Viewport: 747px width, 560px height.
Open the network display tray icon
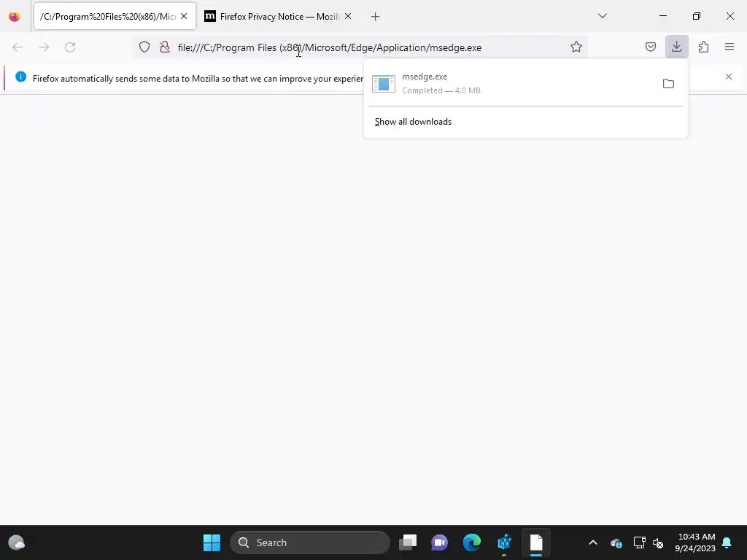[639, 542]
